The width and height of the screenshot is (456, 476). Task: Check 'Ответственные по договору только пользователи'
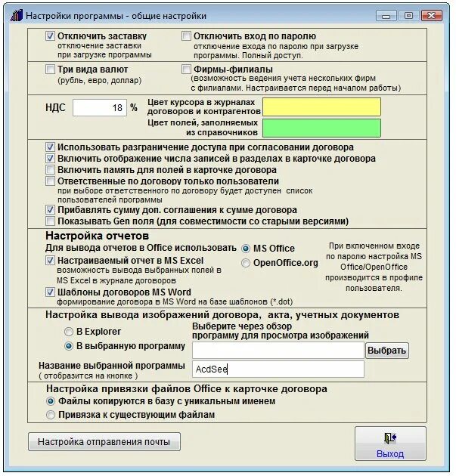click(x=50, y=181)
